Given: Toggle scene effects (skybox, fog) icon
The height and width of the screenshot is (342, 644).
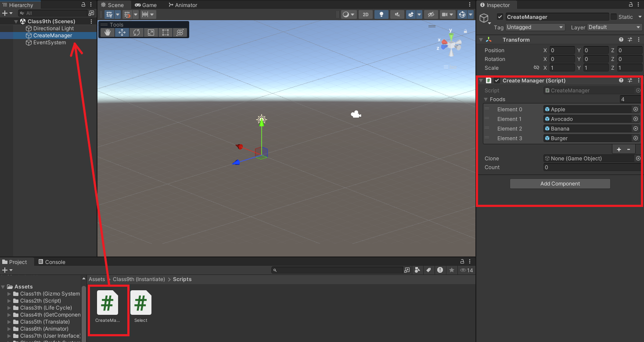Looking at the screenshot, I should click(x=410, y=14).
